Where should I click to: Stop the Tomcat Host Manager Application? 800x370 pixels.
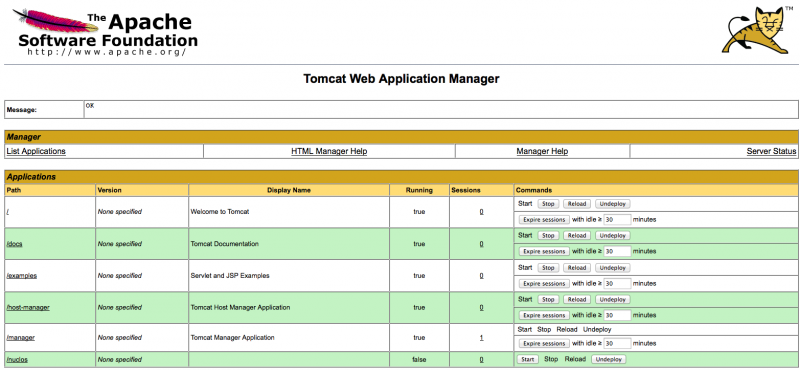point(548,300)
